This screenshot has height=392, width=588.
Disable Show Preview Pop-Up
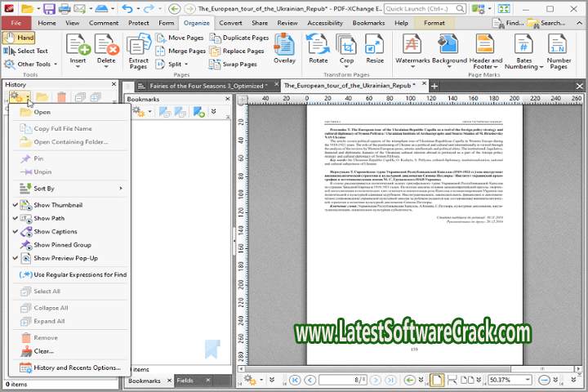[x=65, y=258]
